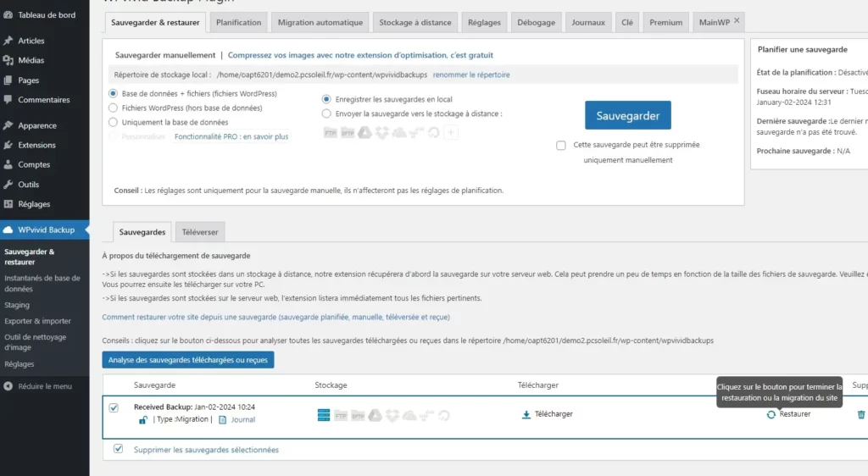The width and height of the screenshot is (868, 476).
Task: Toggle the lock icon on the Received Backup
Action: click(142, 420)
